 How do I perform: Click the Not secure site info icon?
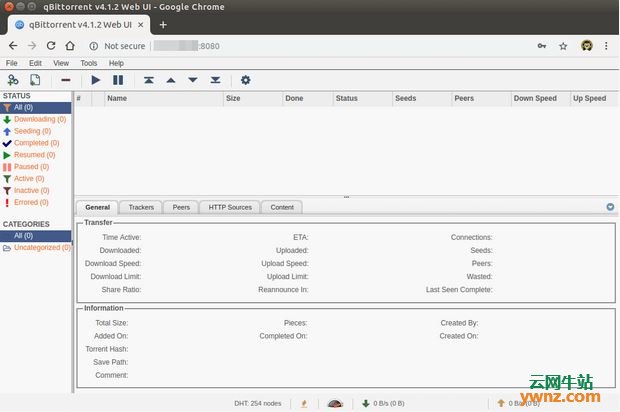94,46
